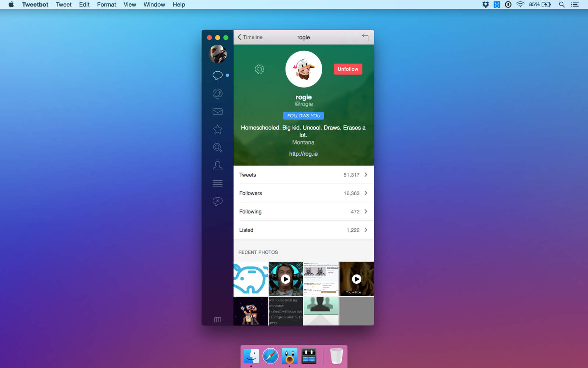
Task: Open profile actions with the gear icon
Action: (x=259, y=69)
